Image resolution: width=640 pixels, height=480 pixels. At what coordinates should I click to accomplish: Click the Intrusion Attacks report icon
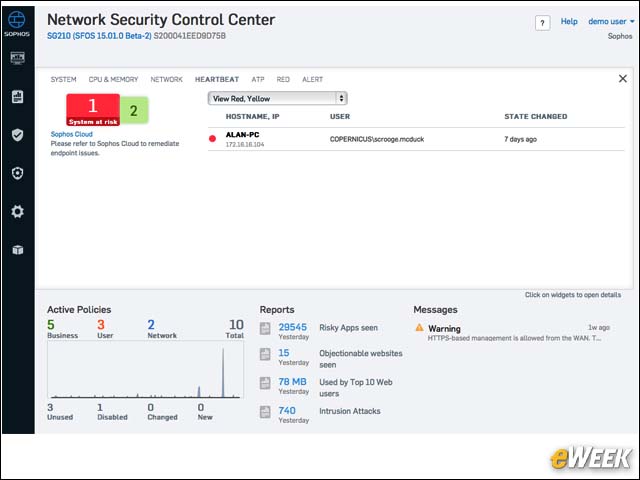tap(265, 412)
